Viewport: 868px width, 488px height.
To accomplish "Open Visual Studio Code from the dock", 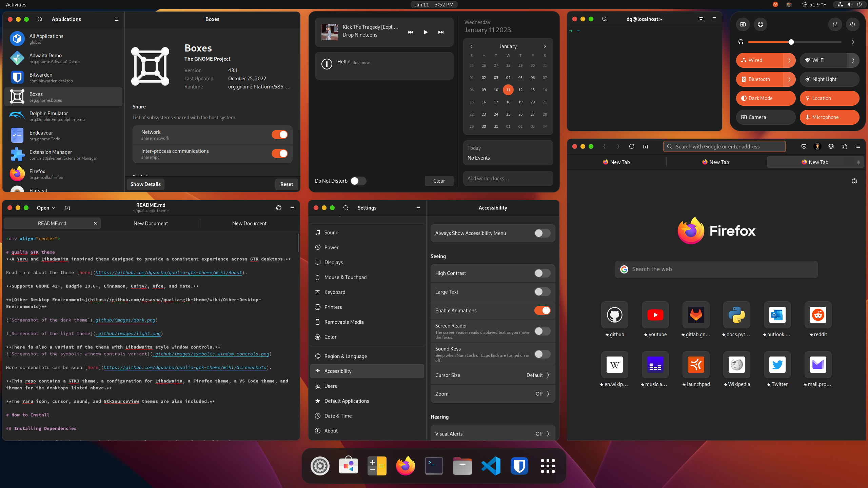I will click(x=491, y=466).
